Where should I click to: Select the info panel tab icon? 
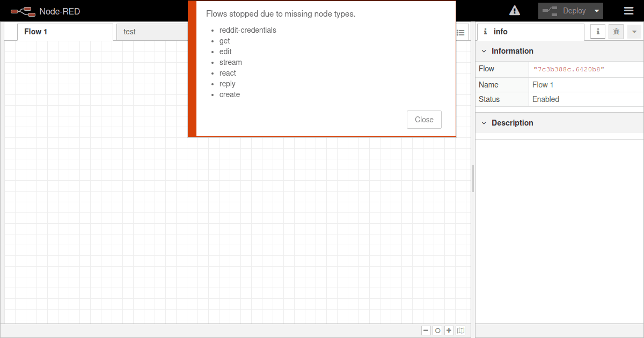(597, 32)
